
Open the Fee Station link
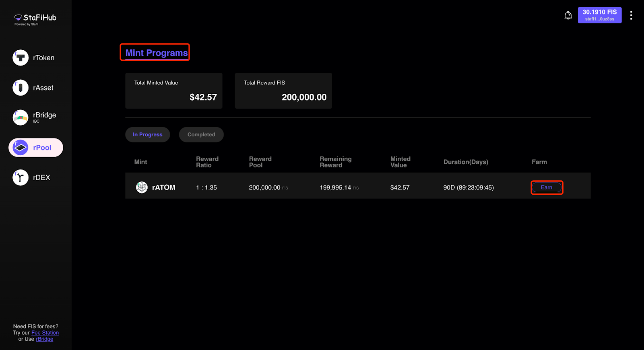[45, 333]
